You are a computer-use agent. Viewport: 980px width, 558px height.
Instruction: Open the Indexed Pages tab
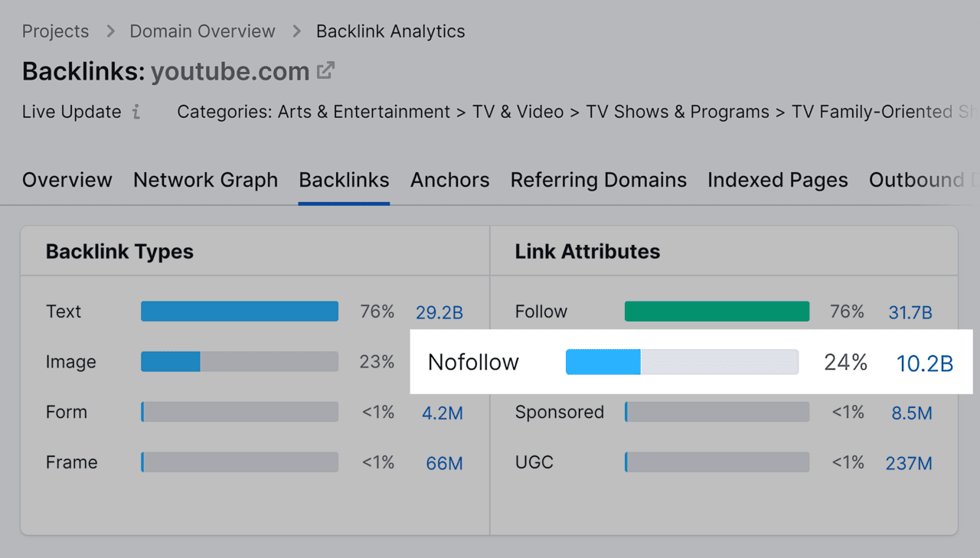[777, 180]
